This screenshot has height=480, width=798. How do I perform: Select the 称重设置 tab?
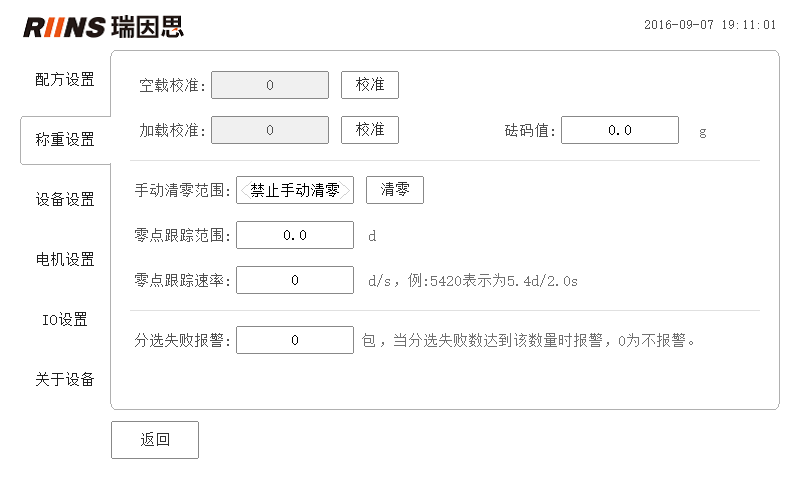pos(65,139)
